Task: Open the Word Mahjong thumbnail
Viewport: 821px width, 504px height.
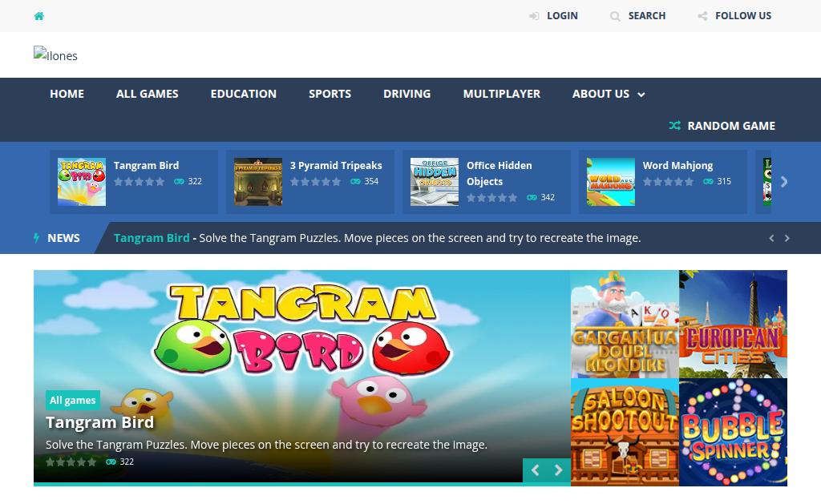Action: 611,182
